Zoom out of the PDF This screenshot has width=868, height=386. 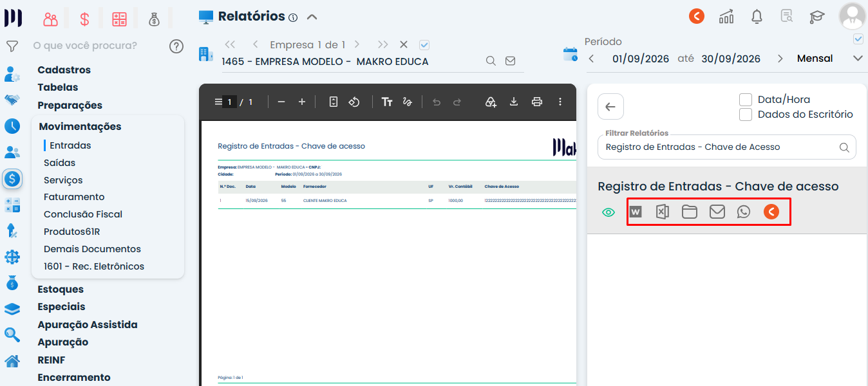click(281, 102)
